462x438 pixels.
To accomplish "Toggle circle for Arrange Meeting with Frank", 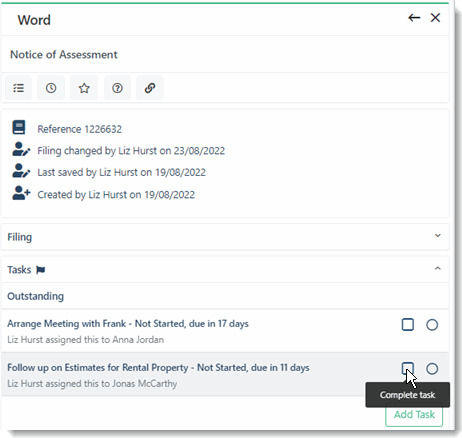I will [x=432, y=325].
